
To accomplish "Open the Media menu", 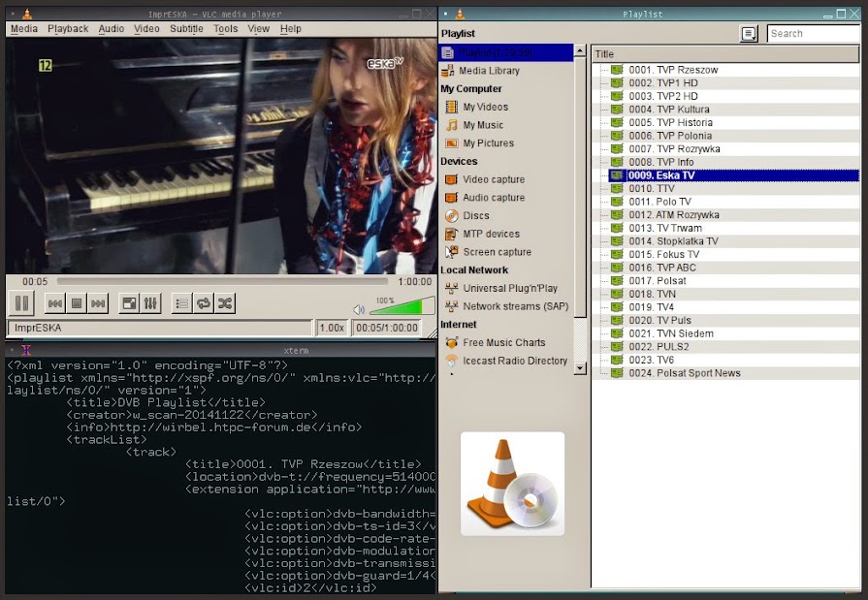I will (x=24, y=29).
